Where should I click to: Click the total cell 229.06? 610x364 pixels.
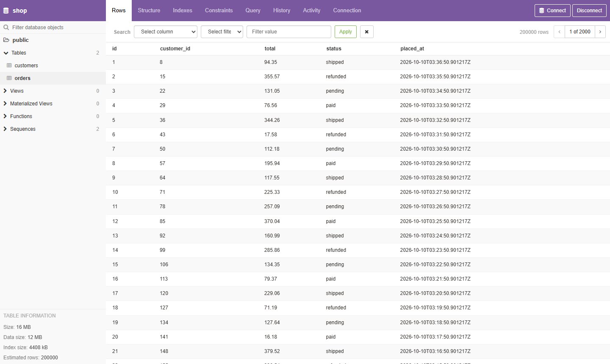[272, 293]
